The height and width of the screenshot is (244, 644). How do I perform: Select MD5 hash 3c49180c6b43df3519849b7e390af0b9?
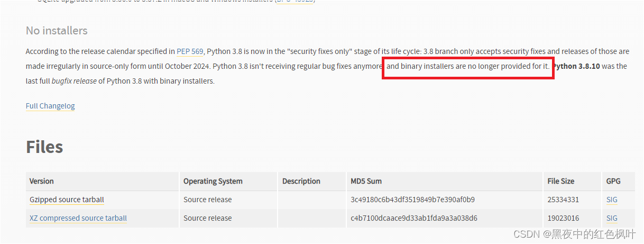click(412, 200)
